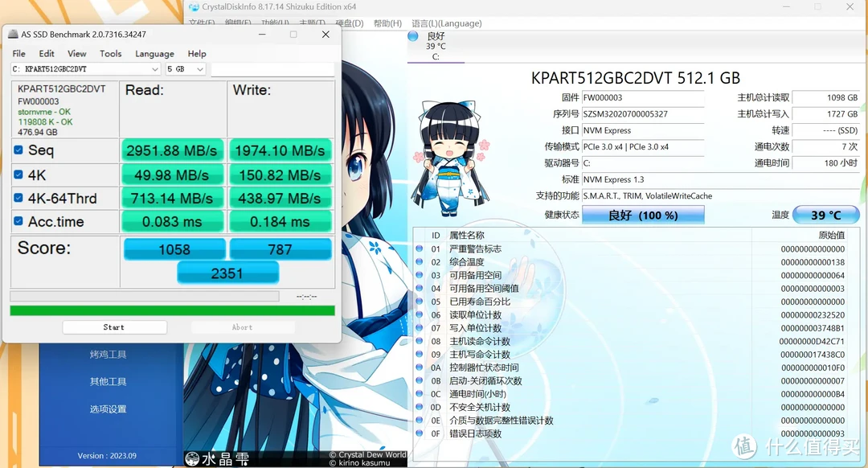Click the status dot for attribute 07 写入单位计数
The height and width of the screenshot is (468, 868).
click(x=420, y=328)
